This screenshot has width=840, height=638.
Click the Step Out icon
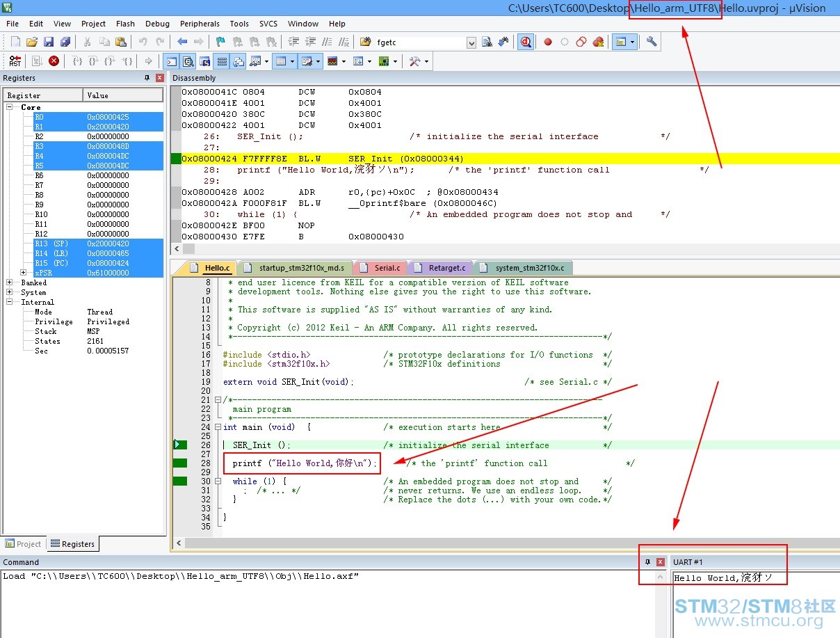click(x=111, y=61)
